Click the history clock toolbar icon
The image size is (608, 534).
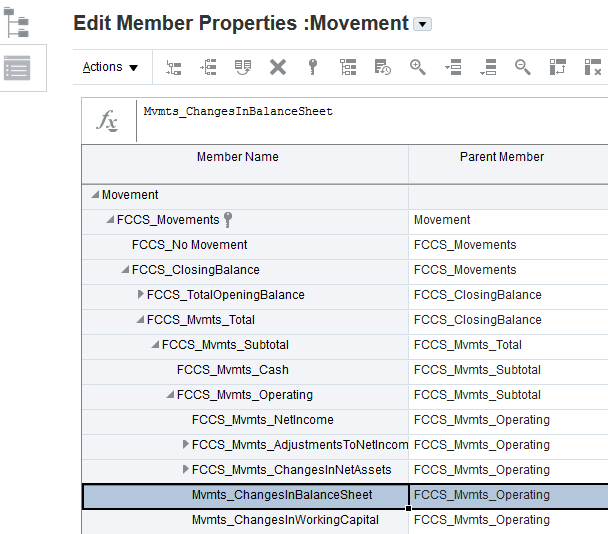(383, 67)
